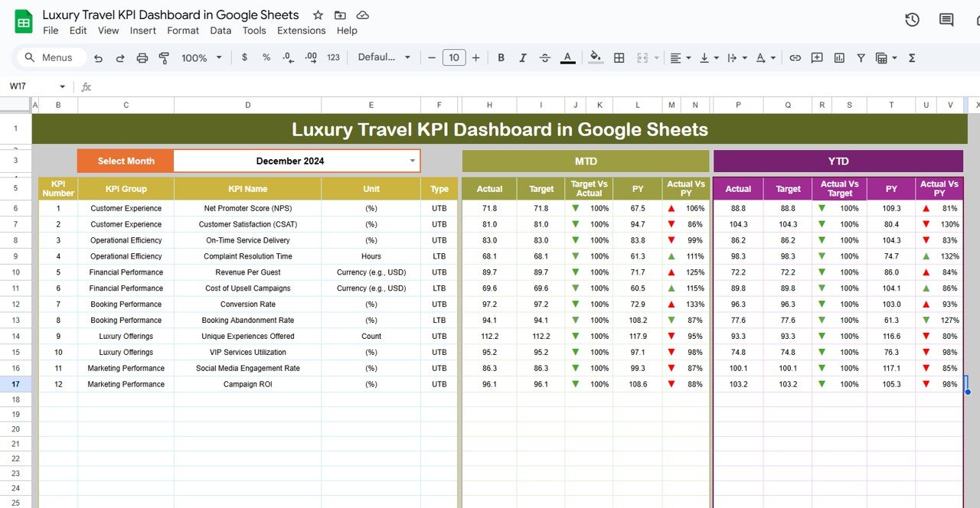Open text wrapping options
The image size is (980, 508).
coord(736,57)
